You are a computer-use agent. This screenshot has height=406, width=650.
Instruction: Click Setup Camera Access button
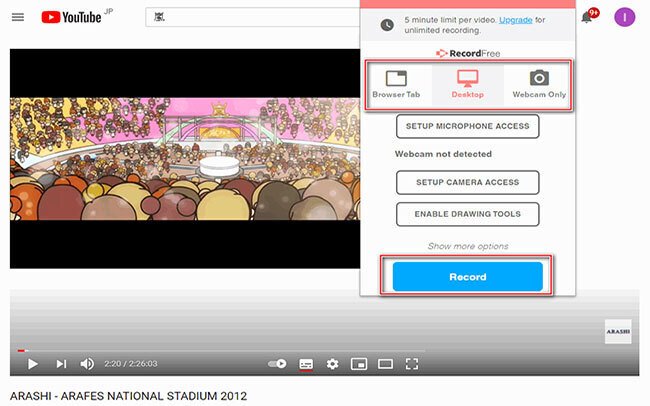[x=468, y=182]
